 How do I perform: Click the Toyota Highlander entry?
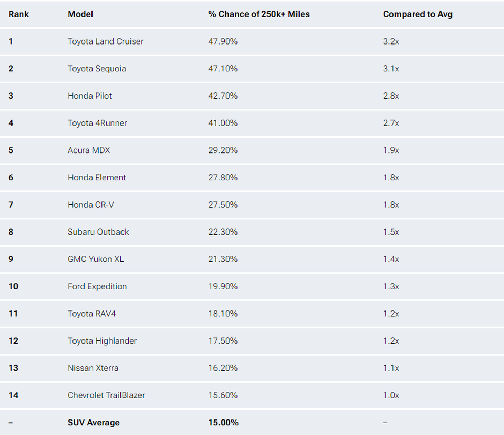102,341
